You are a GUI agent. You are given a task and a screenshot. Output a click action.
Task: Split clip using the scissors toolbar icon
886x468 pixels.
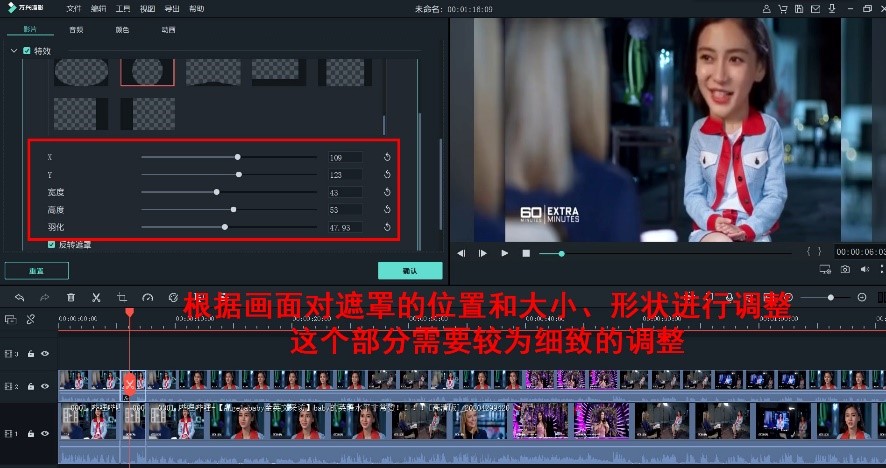coord(96,297)
